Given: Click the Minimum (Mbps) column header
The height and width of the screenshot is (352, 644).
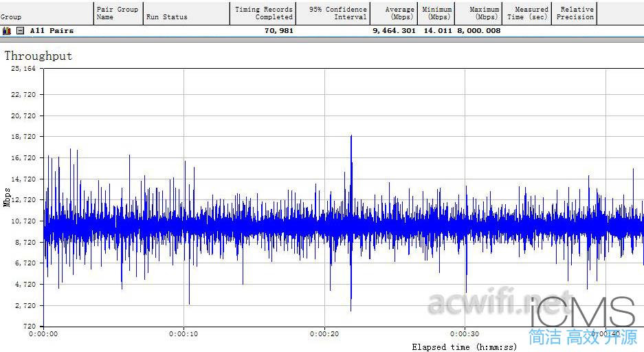Looking at the screenshot, I should tap(436, 13).
